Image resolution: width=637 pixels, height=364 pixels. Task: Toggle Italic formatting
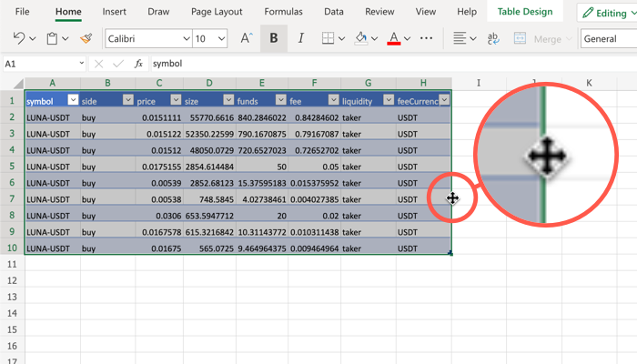tap(300, 39)
